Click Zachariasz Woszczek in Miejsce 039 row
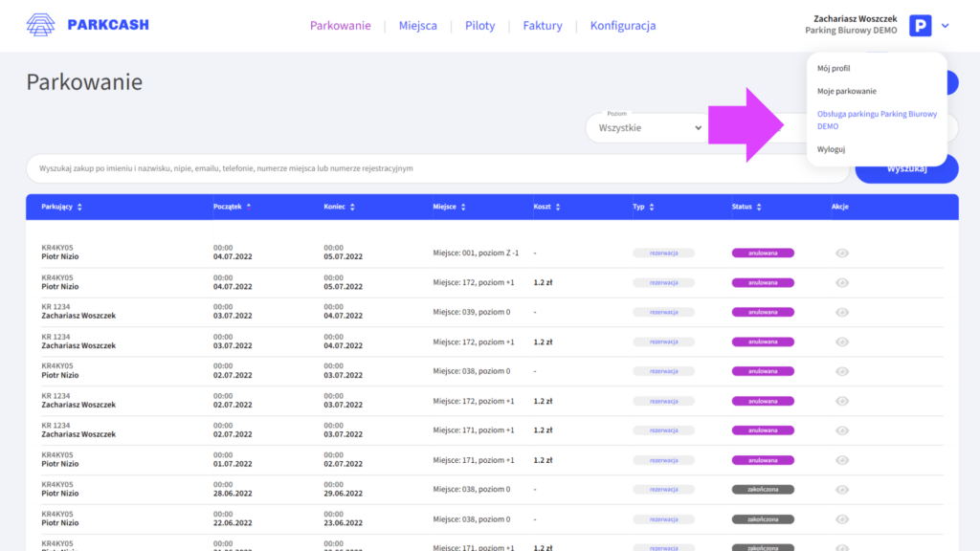The width and height of the screenshot is (980, 551). point(78,316)
